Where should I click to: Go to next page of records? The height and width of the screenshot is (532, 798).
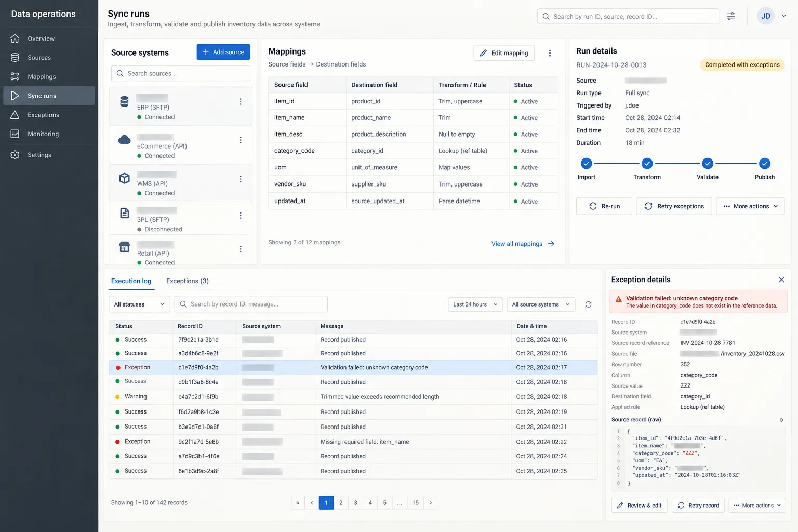(431, 503)
